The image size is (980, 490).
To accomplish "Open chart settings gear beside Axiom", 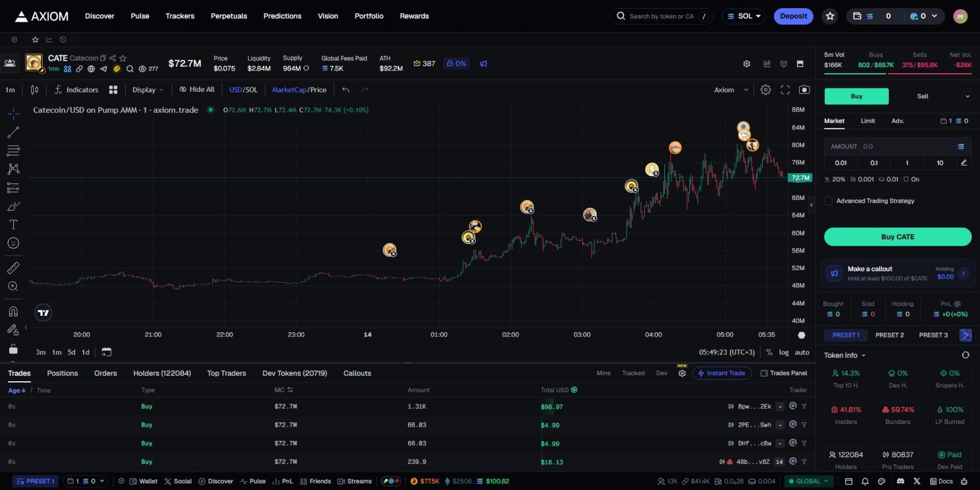I will 766,90.
